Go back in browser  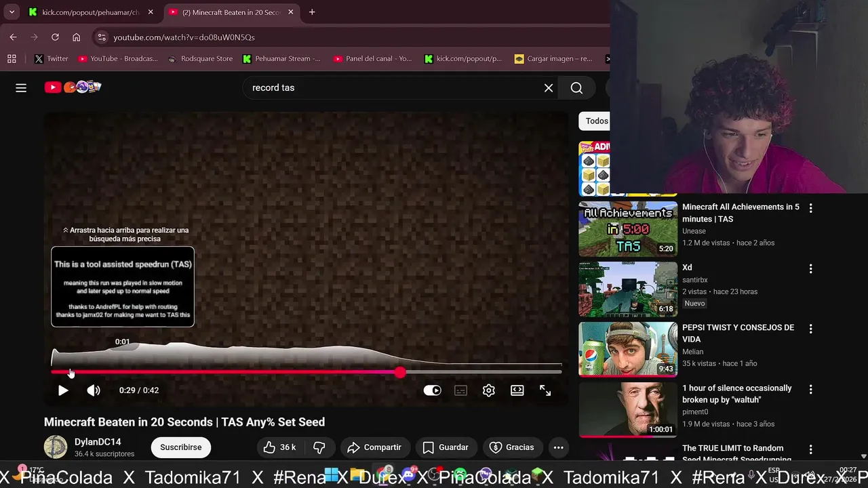coord(13,37)
